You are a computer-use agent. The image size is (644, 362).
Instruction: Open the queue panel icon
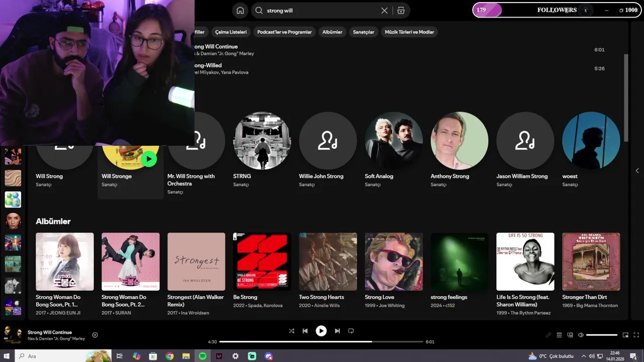coord(559,335)
